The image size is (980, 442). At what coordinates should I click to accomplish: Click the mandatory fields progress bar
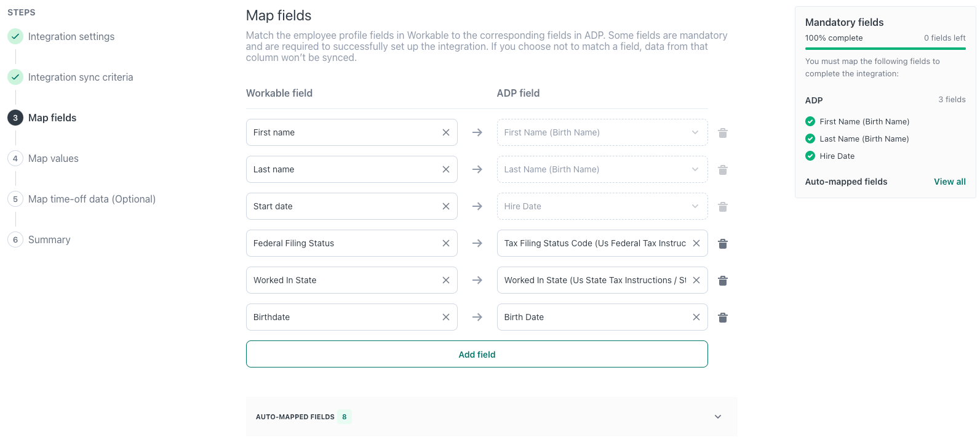pos(885,49)
